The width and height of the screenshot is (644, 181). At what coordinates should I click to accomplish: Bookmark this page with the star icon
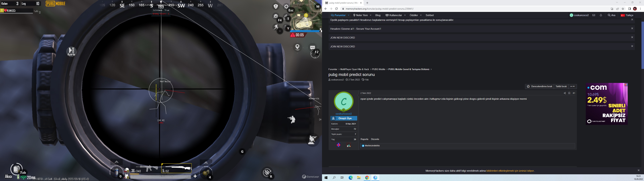[x=623, y=9]
